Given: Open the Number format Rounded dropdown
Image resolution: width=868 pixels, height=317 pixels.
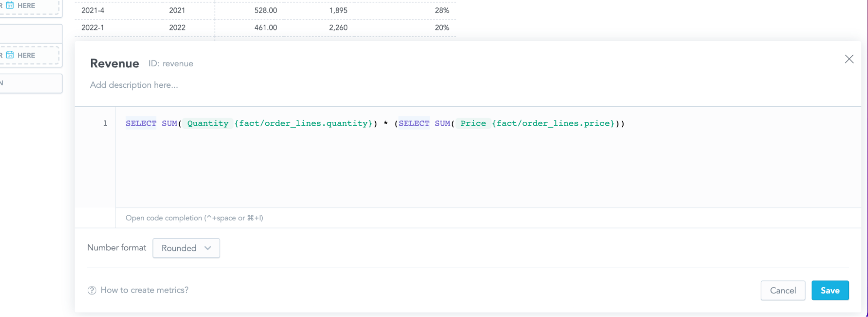Looking at the screenshot, I should click(186, 248).
